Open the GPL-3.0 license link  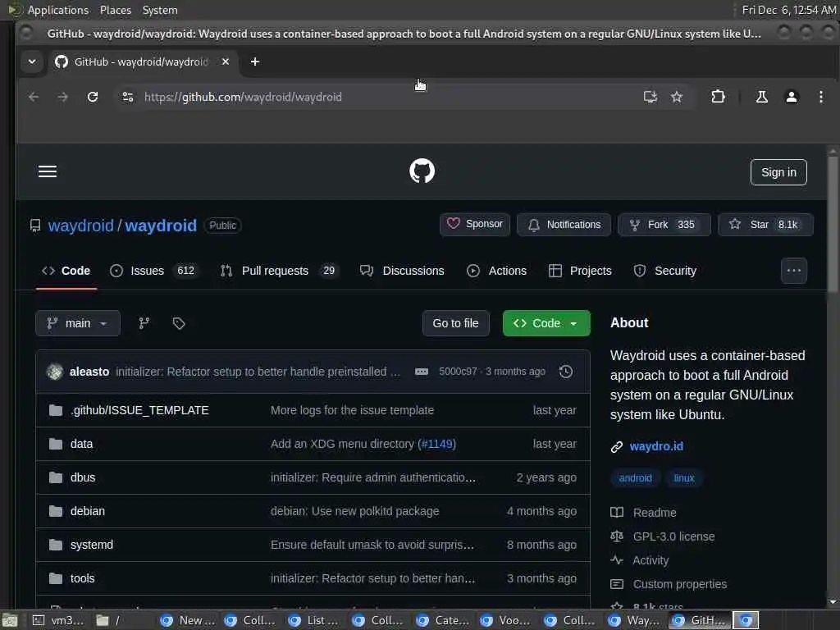tap(673, 536)
